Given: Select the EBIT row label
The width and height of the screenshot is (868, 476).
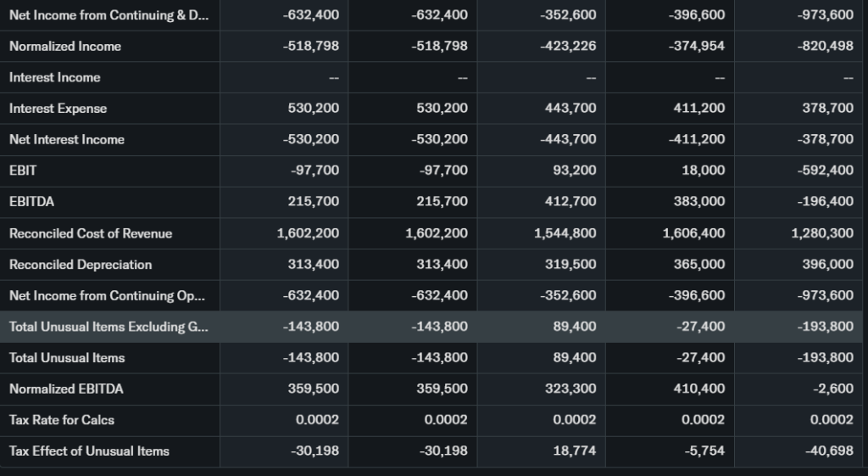Looking at the screenshot, I should click(23, 171).
